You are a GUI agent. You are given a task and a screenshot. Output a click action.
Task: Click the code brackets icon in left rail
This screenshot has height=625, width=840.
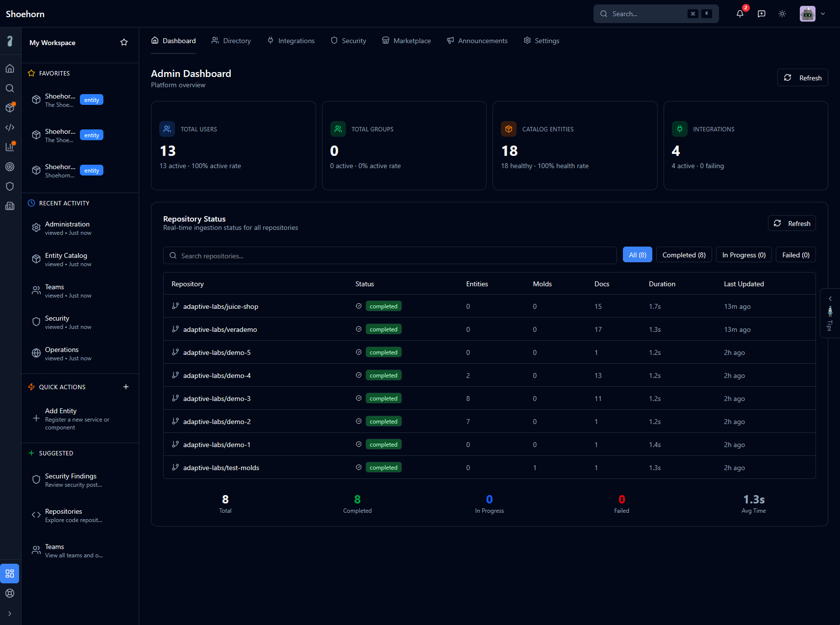click(x=10, y=127)
